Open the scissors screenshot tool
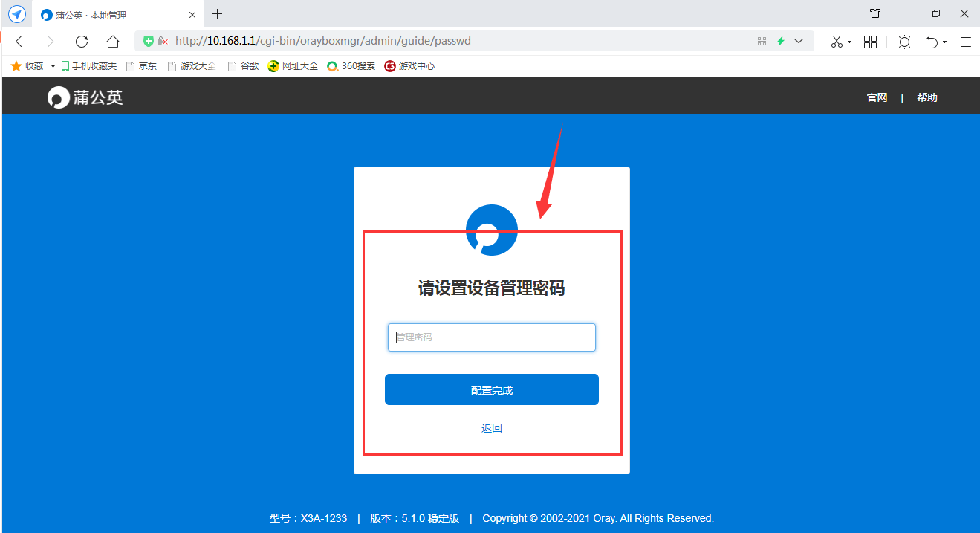 837,42
